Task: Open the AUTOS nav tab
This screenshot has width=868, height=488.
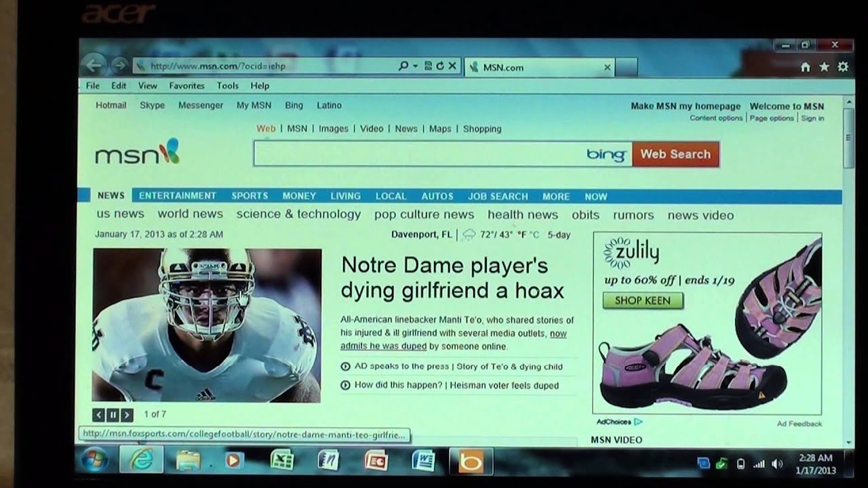Action: pyautogui.click(x=437, y=196)
